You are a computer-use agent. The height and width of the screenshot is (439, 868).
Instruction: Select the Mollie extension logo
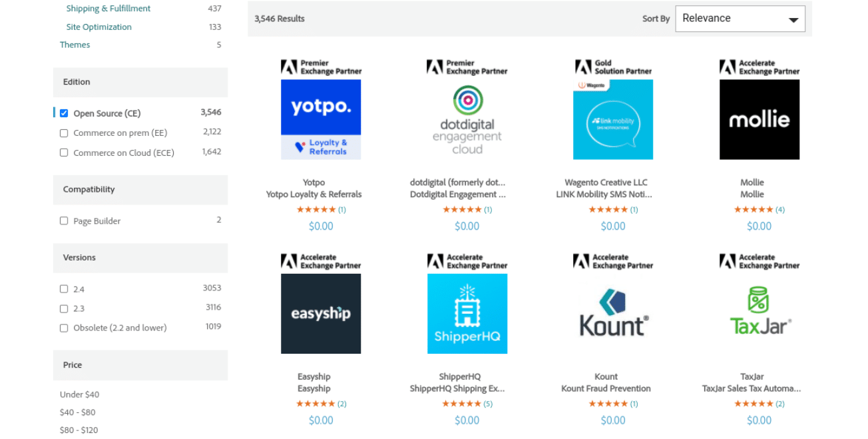[759, 119]
